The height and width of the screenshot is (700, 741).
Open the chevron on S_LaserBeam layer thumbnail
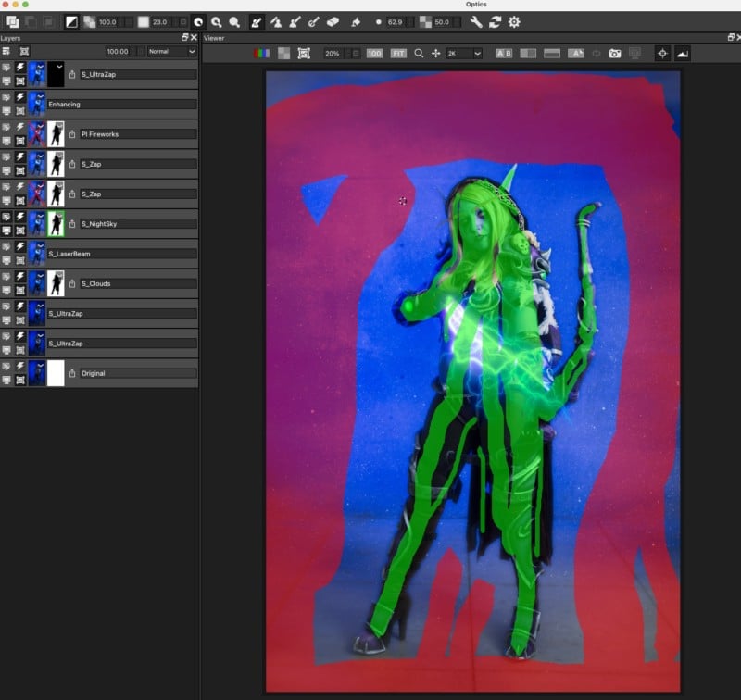pyautogui.click(x=41, y=245)
